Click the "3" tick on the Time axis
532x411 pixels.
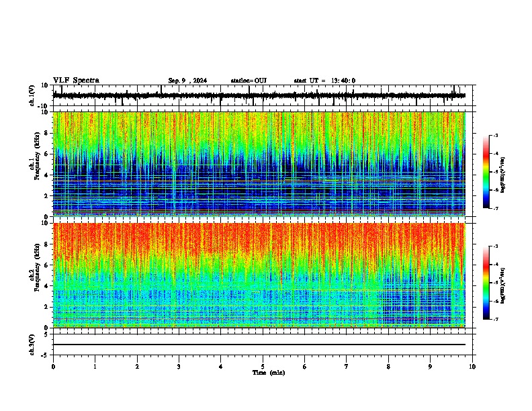(x=179, y=367)
